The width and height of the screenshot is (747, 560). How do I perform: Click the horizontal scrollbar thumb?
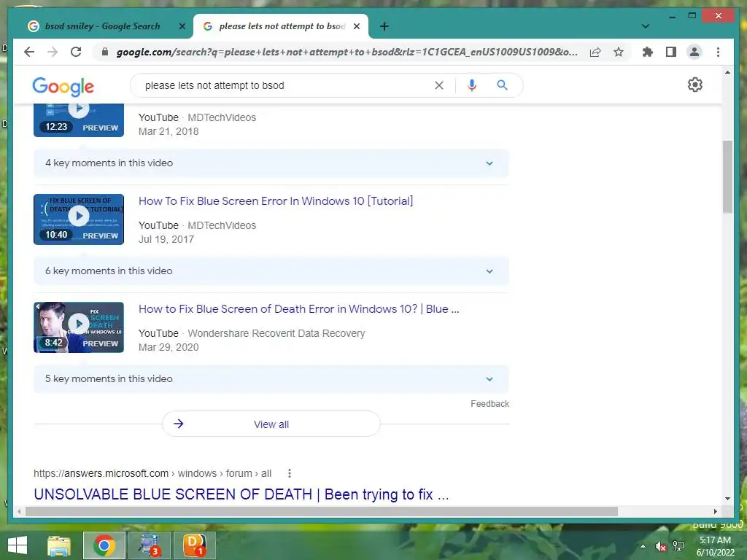click(x=322, y=511)
